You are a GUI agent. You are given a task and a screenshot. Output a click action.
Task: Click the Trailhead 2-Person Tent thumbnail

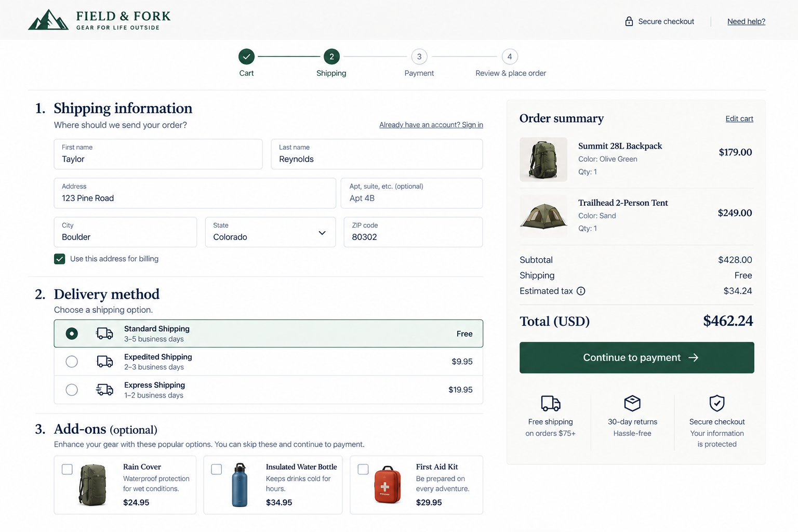coord(543,216)
